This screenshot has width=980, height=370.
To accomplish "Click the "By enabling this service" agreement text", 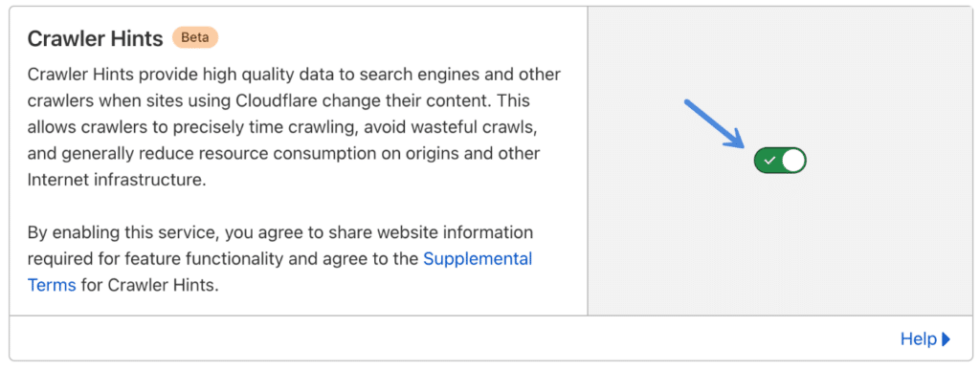I will click(280, 259).
